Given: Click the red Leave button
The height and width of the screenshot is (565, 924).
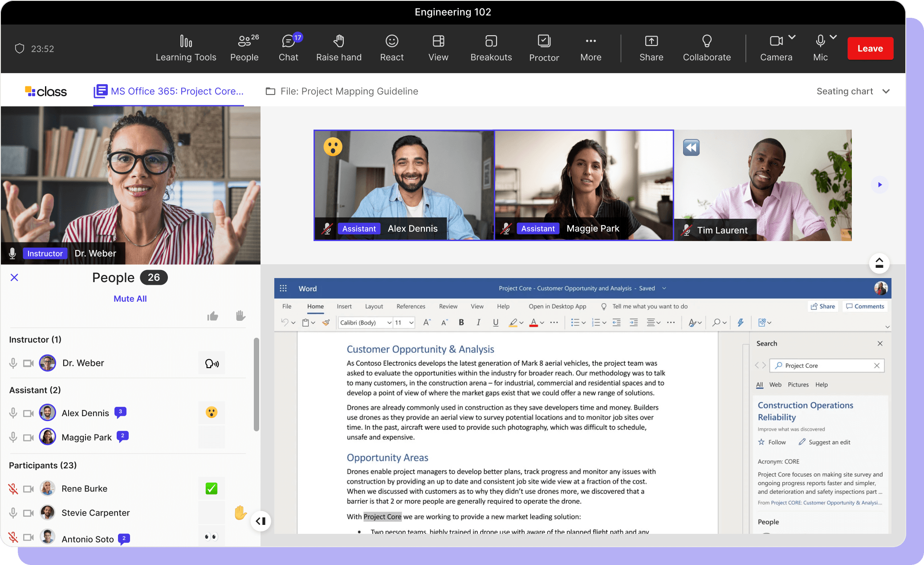Looking at the screenshot, I should tap(870, 48).
